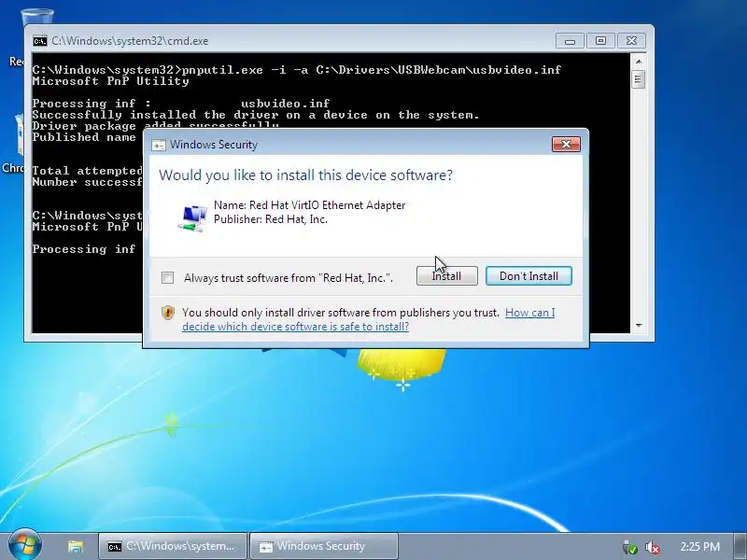Image resolution: width=747 pixels, height=560 pixels.
Task: Open the Windows Start menu orb
Action: point(25,545)
